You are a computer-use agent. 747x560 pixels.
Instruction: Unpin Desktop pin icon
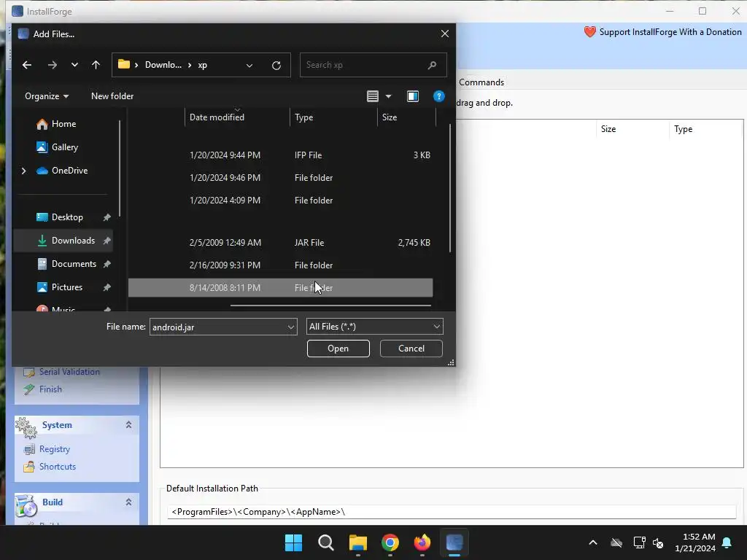(x=107, y=217)
